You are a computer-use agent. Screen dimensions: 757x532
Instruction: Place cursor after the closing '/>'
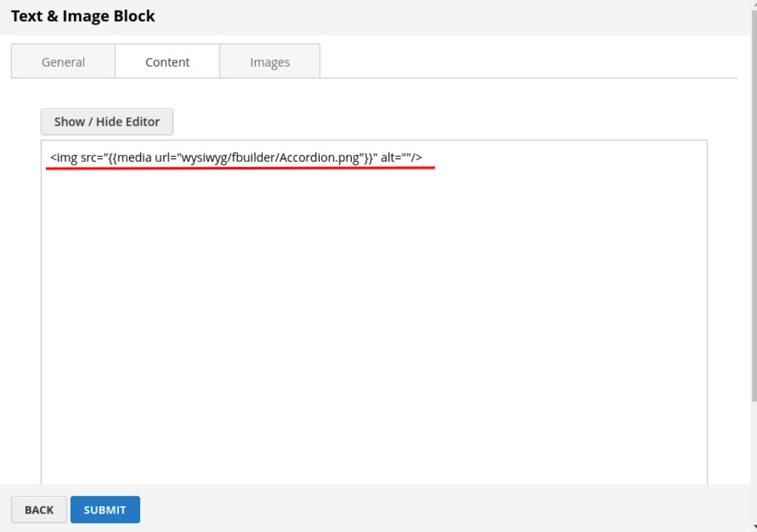[x=422, y=157]
